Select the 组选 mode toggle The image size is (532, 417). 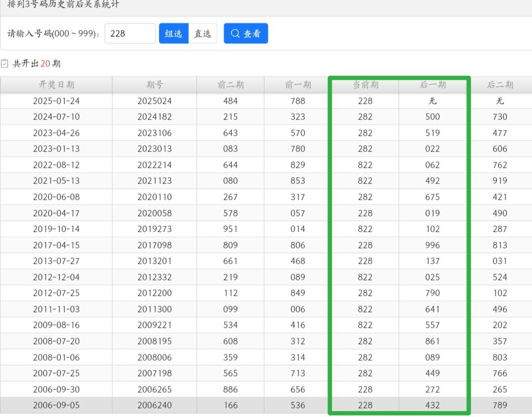[173, 33]
